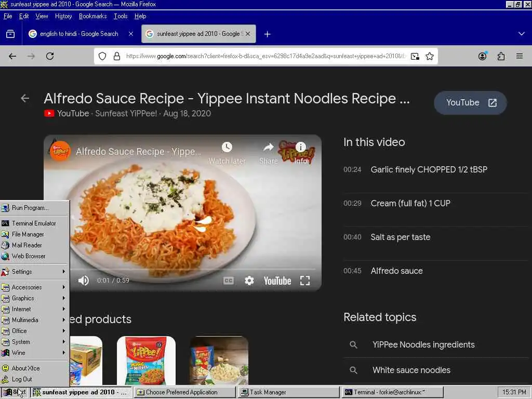Select Log Out in the Xfce menu

35,379
